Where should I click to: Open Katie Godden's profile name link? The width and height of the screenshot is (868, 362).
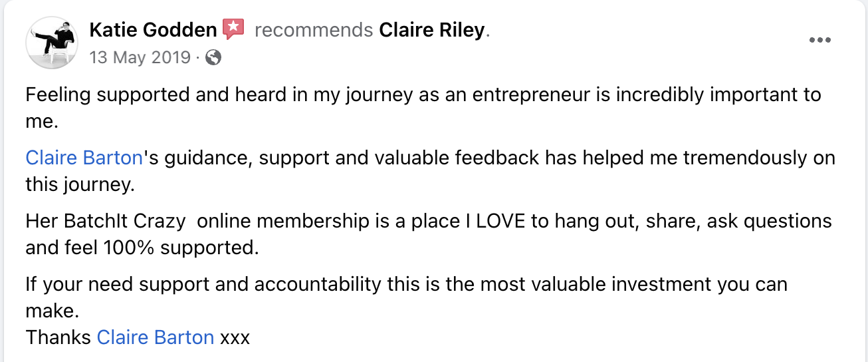pos(153,30)
